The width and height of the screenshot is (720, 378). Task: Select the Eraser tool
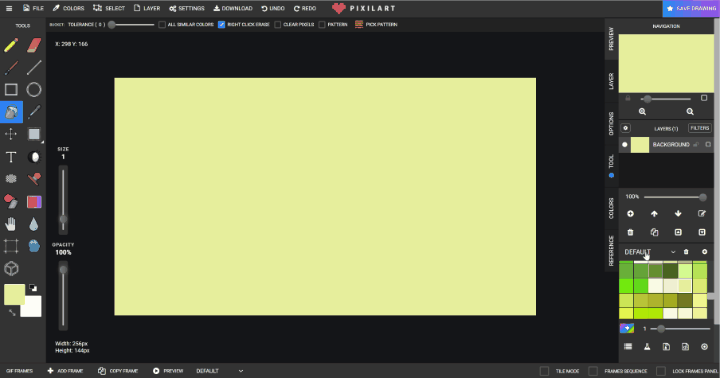[x=34, y=45]
